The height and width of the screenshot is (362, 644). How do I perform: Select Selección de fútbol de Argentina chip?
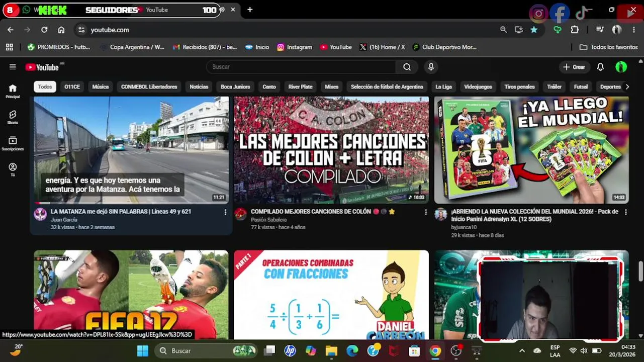(x=387, y=86)
